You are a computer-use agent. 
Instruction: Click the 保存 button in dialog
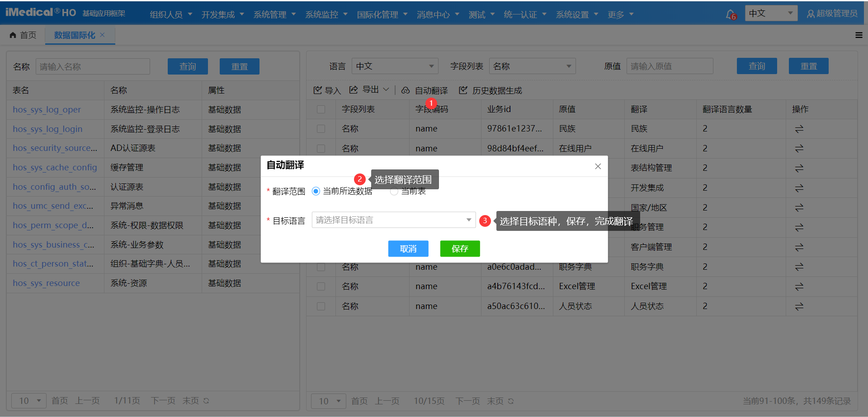(460, 248)
